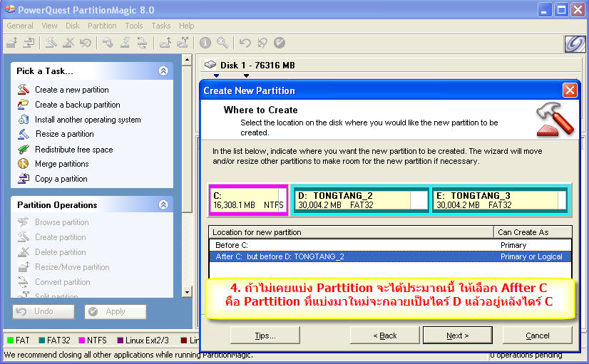The width and height of the screenshot is (589, 364).
Task: Collapse the Partition Operations panel
Action: point(163,204)
